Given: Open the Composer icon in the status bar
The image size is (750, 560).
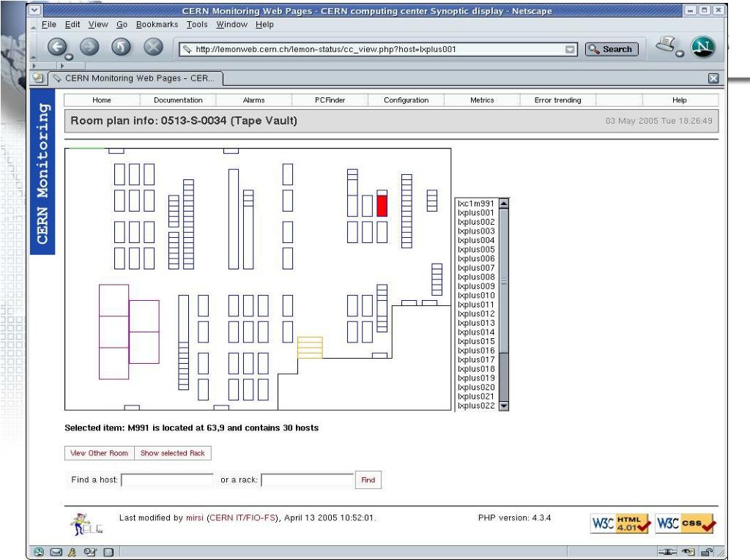Looking at the screenshot, I should 108,553.
